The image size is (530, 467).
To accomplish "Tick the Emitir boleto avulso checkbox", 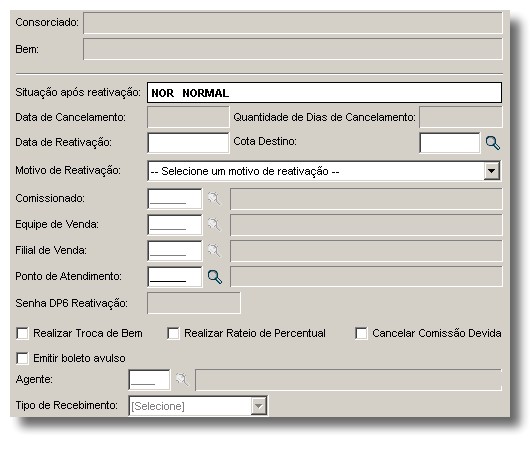I will (22, 358).
